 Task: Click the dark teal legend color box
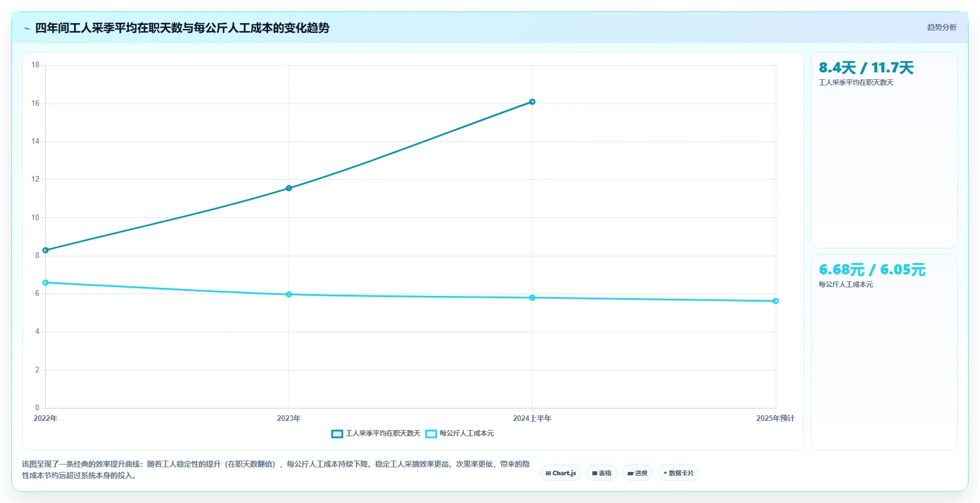click(337, 434)
